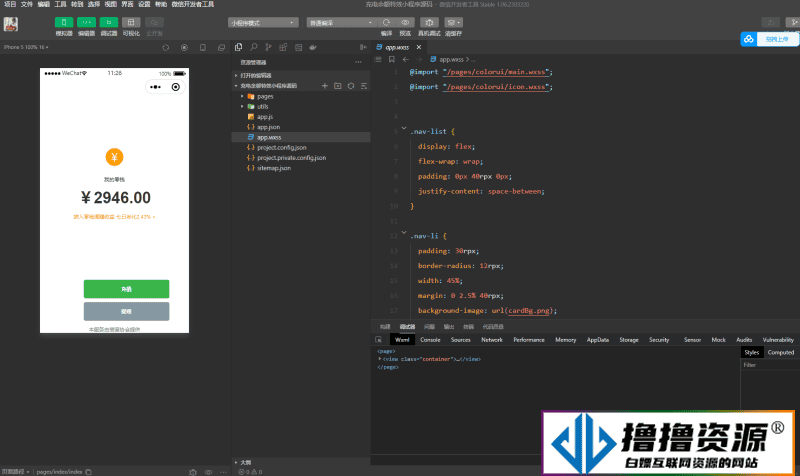The image size is (800, 476).
Task: Open the Computed styles tab
Action: coord(781,352)
